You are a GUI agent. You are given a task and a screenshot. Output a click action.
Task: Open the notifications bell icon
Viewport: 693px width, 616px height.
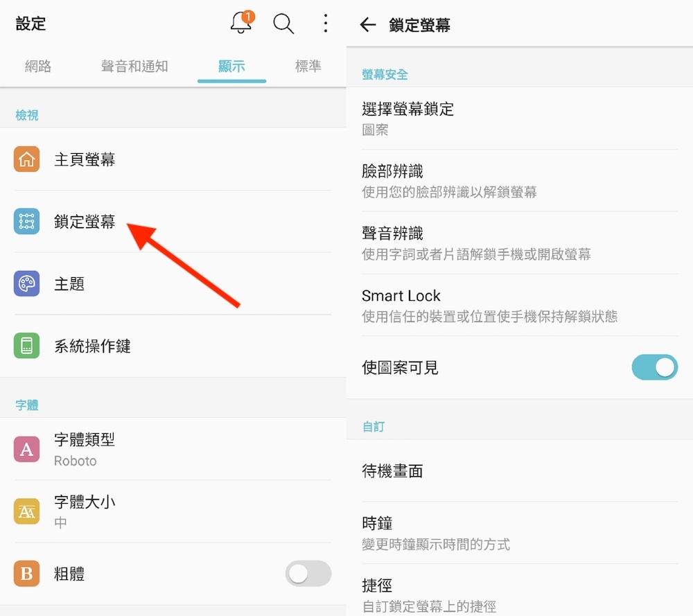[x=242, y=23]
